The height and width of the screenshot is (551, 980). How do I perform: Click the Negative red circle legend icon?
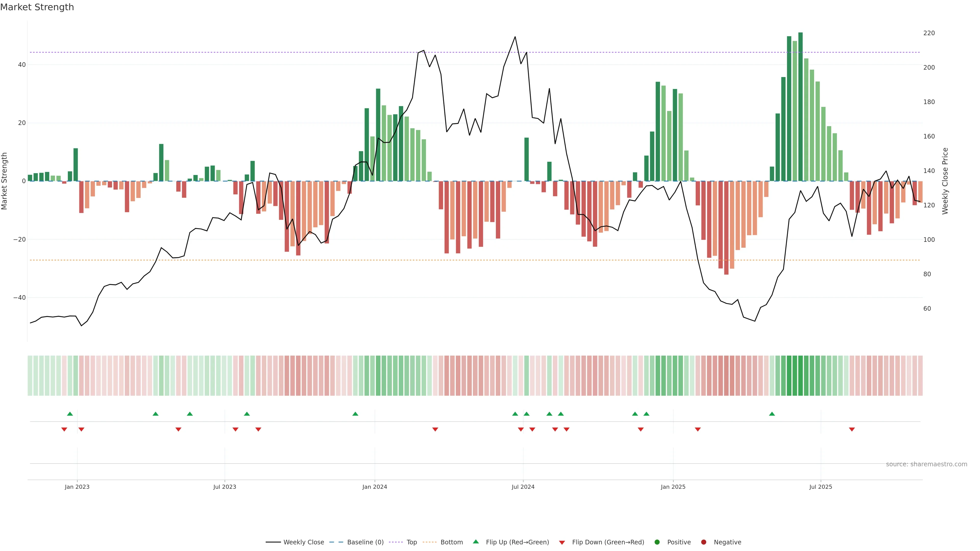[x=703, y=542]
